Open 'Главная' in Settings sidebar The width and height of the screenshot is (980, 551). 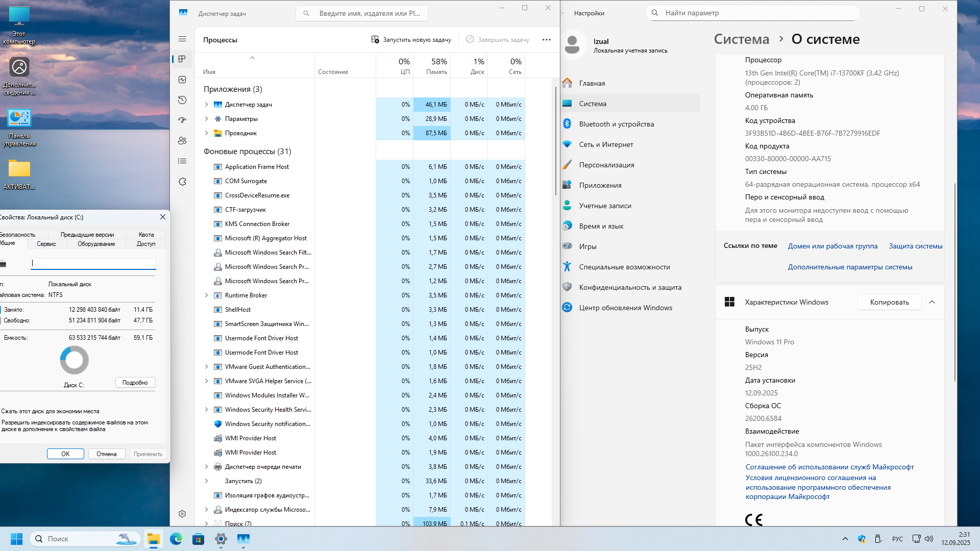click(630, 83)
